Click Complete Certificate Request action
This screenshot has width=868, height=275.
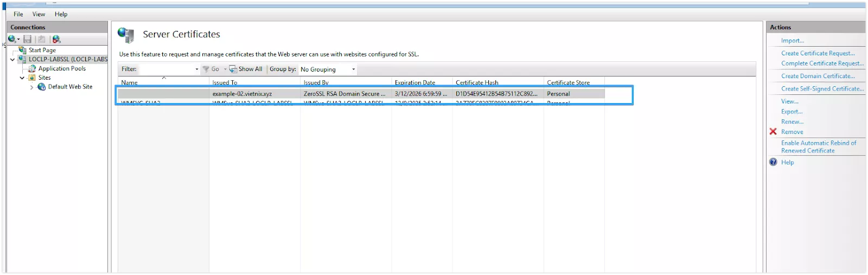822,63
